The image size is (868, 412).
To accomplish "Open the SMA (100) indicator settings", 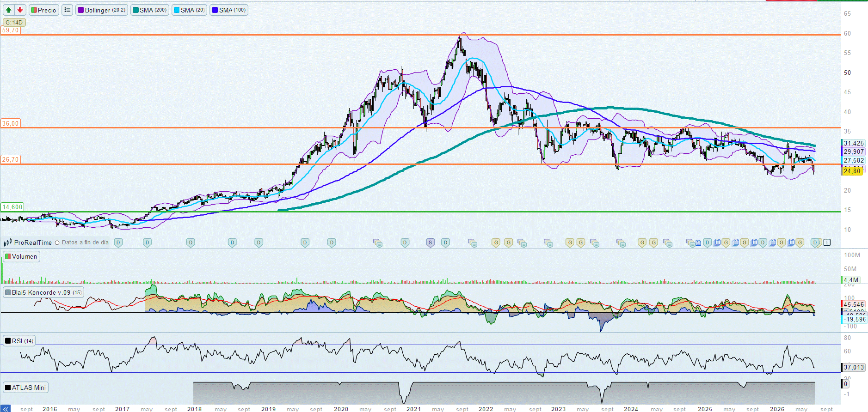I will pyautogui.click(x=229, y=10).
